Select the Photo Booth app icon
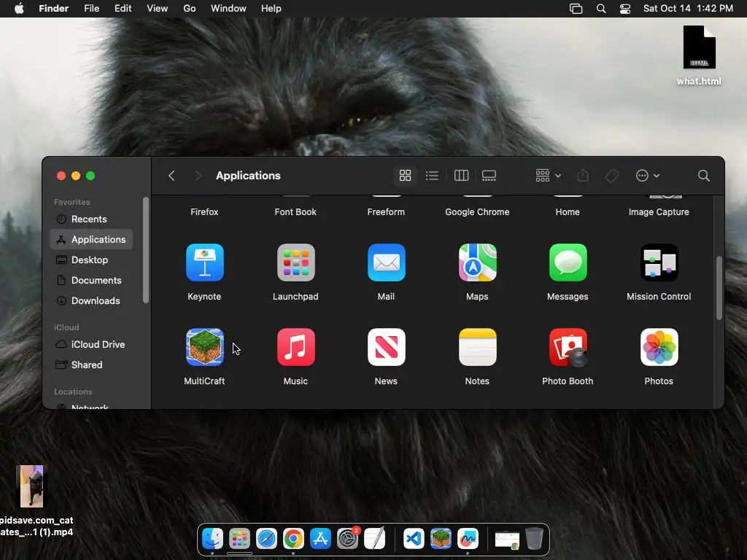747x560 pixels. tap(568, 347)
